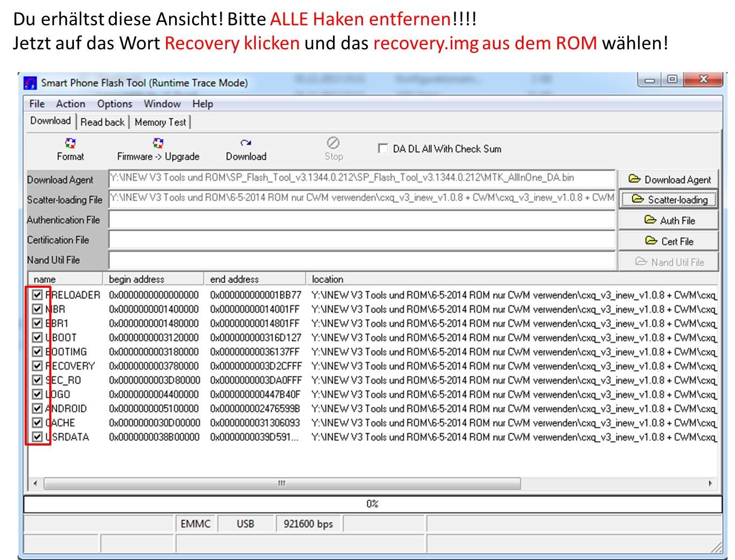The width and height of the screenshot is (735, 560).
Task: Uncheck the MBR checkbox
Action: coord(37,309)
